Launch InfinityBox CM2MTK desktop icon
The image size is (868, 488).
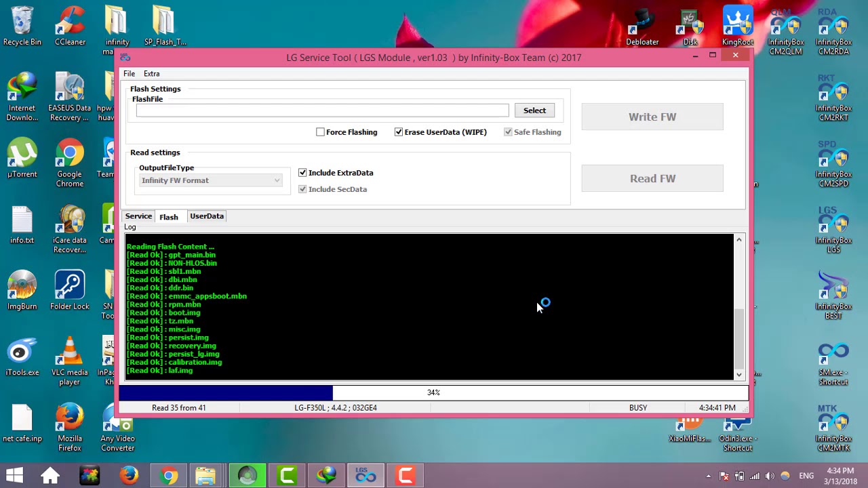833,428
